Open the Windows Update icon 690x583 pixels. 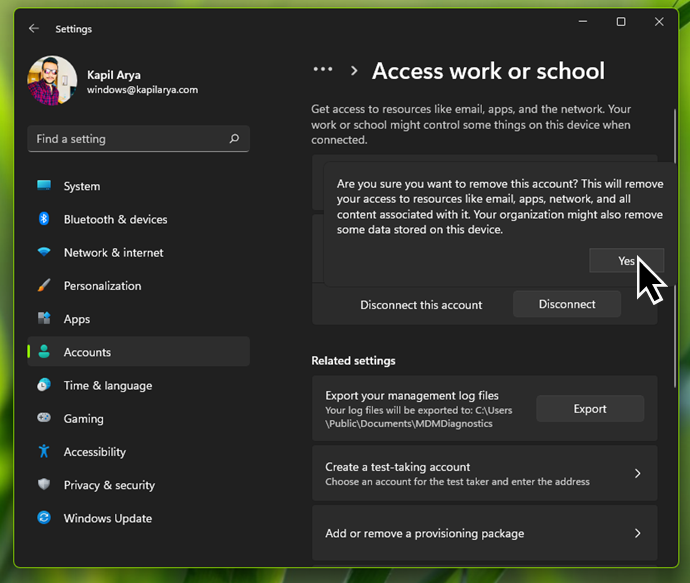click(x=44, y=518)
